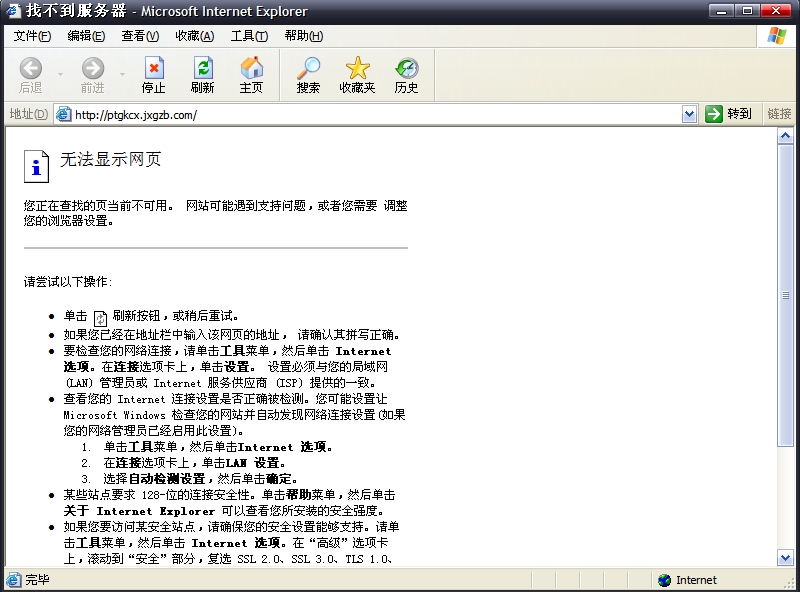
Task: Click the Back (后退) arrow icon
Action: point(31,68)
